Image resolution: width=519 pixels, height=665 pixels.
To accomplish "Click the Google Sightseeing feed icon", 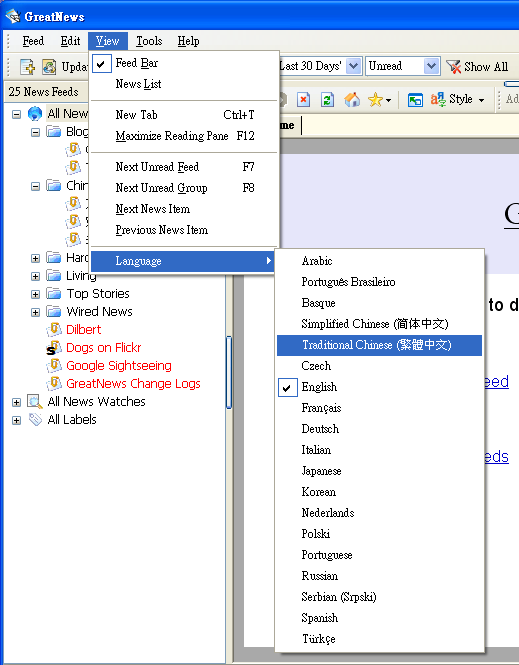I will 54,366.
